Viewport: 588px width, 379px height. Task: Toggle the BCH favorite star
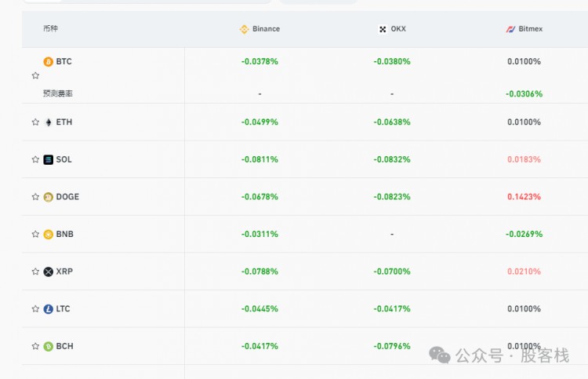(x=35, y=346)
